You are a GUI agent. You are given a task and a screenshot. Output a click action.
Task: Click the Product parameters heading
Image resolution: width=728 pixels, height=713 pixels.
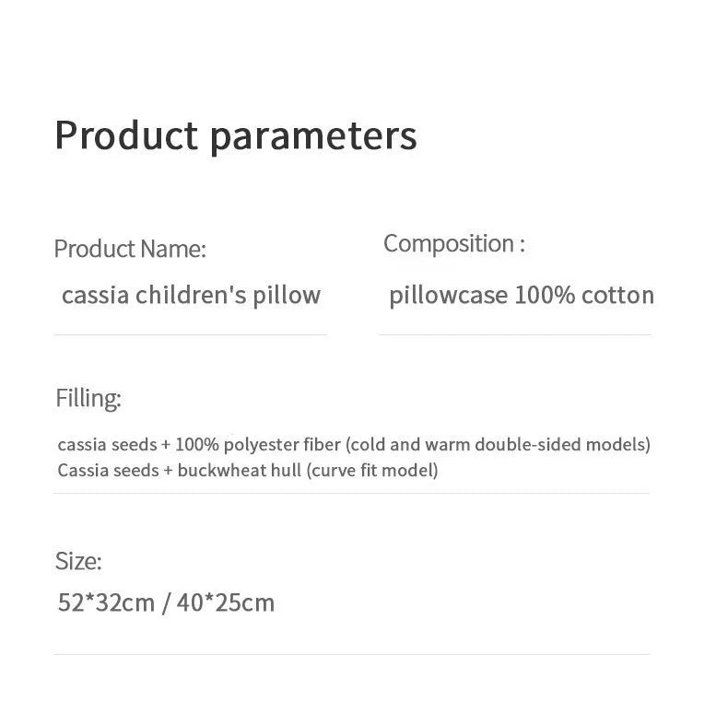tap(235, 136)
